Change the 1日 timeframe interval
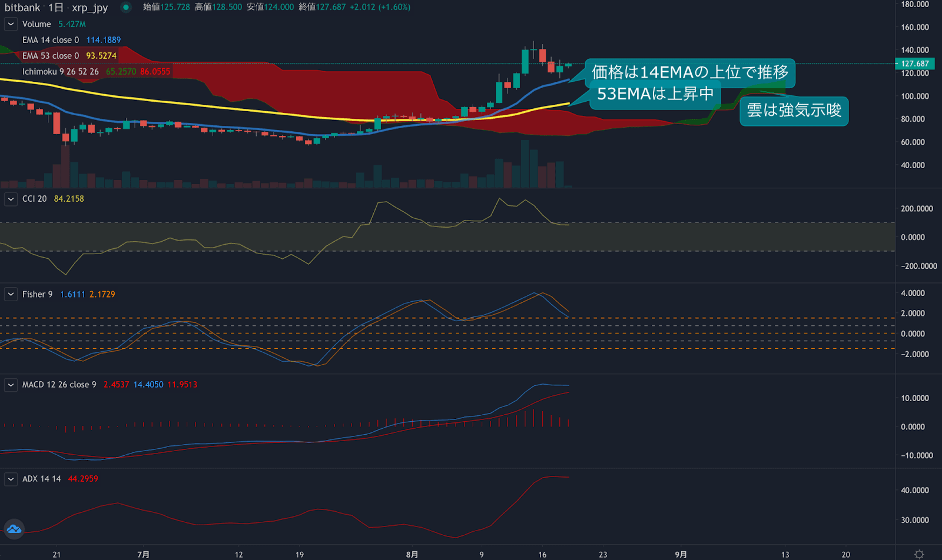The height and width of the screenshot is (560, 942). tap(55, 8)
